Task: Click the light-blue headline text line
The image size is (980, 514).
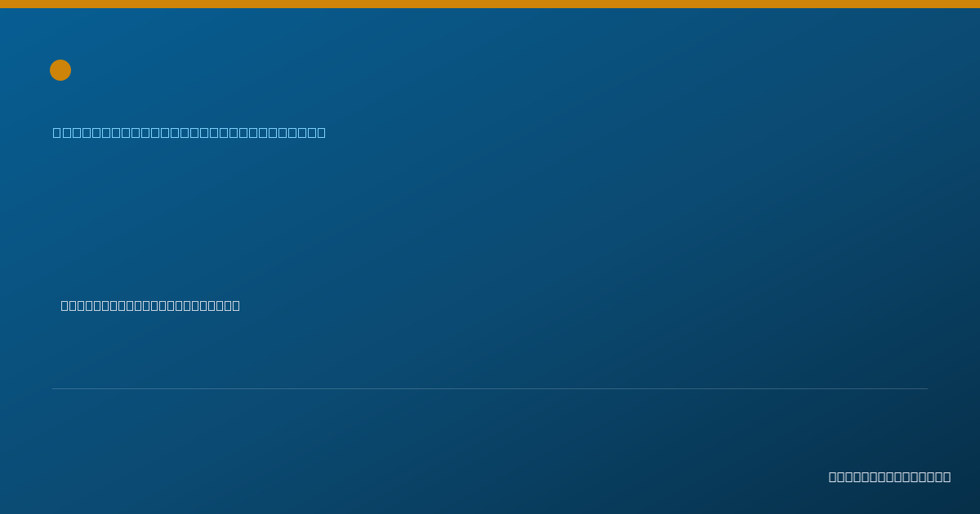Action: (189, 132)
